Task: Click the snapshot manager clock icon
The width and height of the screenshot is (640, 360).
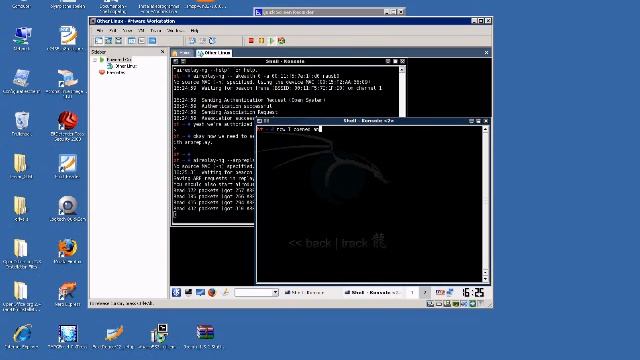Action: click(x=212, y=40)
